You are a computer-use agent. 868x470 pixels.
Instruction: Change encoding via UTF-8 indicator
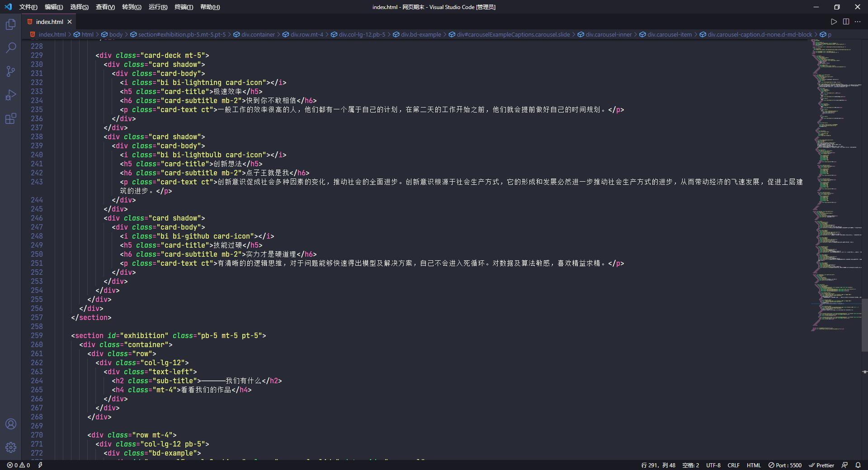(x=713, y=465)
